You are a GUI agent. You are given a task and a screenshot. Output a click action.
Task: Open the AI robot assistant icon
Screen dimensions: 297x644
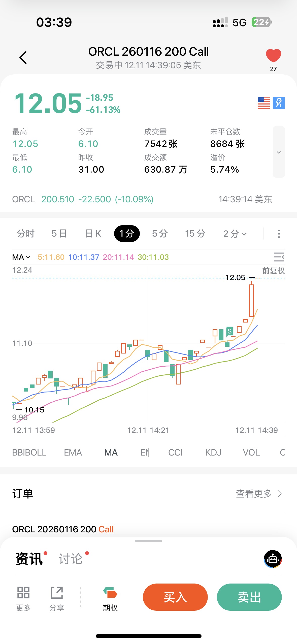tap(273, 559)
